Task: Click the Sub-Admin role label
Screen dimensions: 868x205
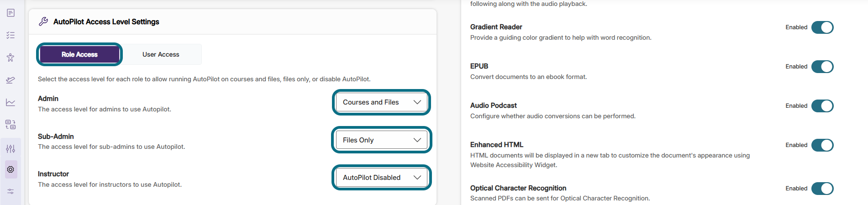Action: coord(56,137)
